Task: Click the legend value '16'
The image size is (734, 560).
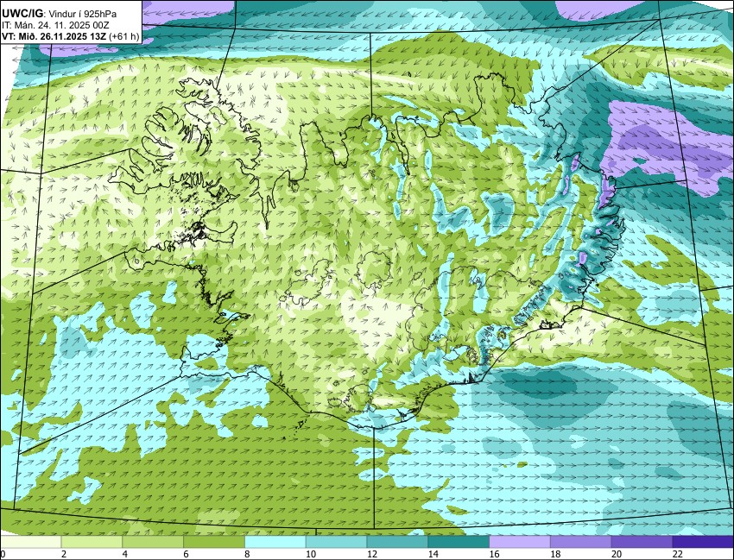Action: [494, 554]
